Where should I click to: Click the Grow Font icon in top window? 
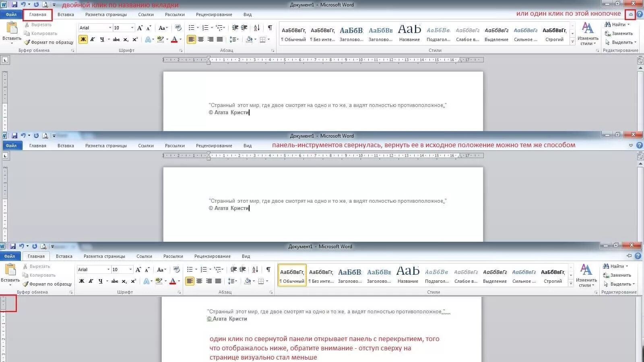click(140, 28)
